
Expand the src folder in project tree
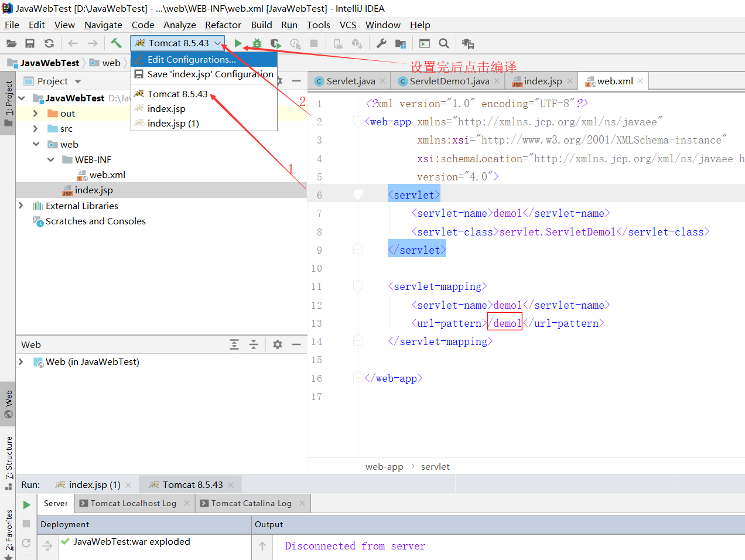coord(36,129)
